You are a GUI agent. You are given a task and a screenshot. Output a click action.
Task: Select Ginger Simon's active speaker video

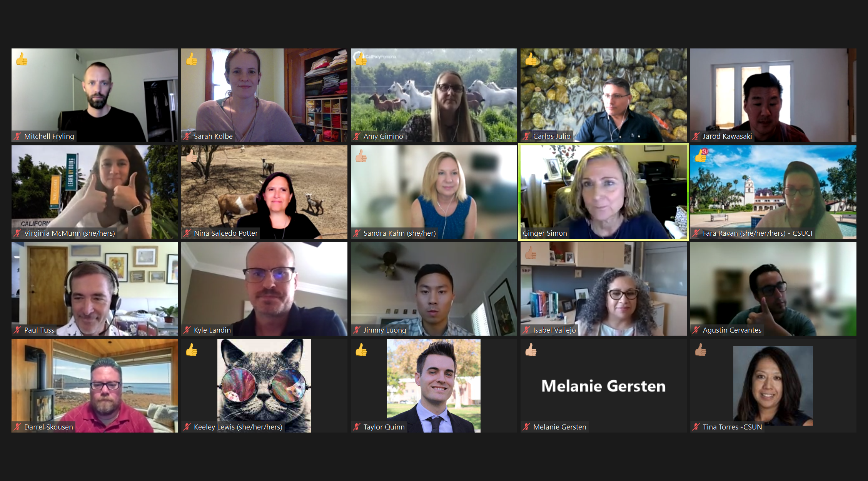pyautogui.click(x=604, y=192)
